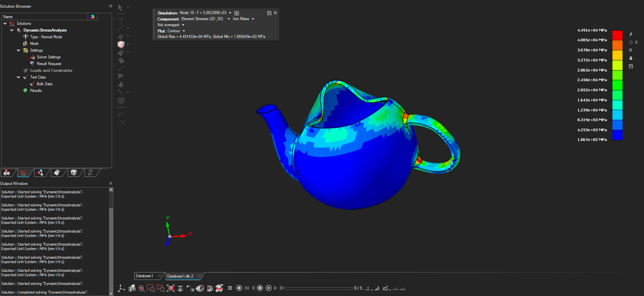
Task: Switch to Database1.slb.2 tab
Action: [x=180, y=276]
